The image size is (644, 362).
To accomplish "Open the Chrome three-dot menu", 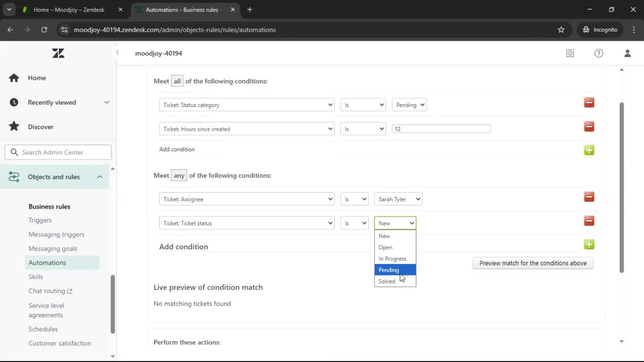I will coord(634,29).
